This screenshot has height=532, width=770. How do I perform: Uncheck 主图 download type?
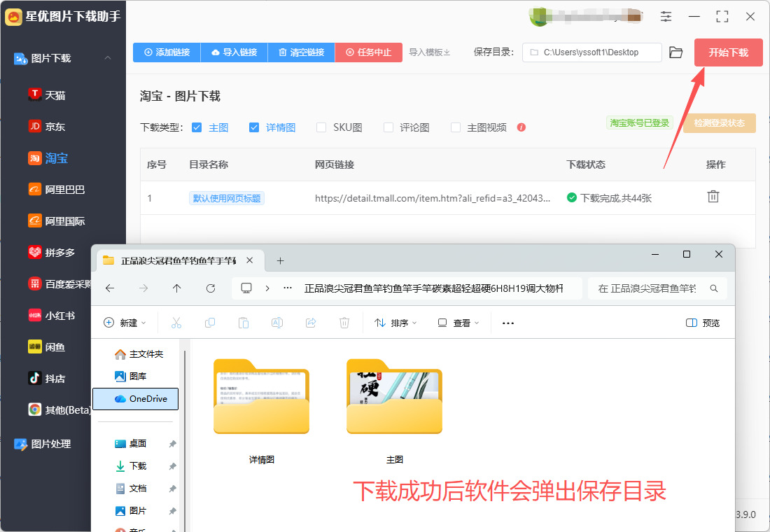click(x=197, y=127)
